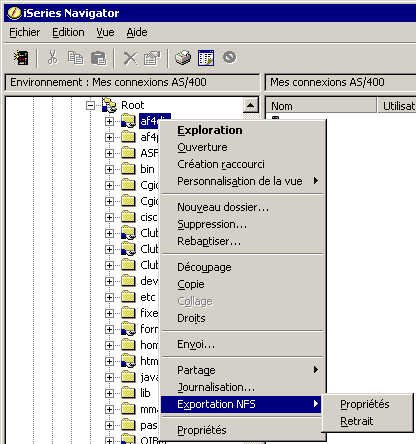Click the lib folder icon
The height and width of the screenshot is (444, 416).
tap(128, 393)
